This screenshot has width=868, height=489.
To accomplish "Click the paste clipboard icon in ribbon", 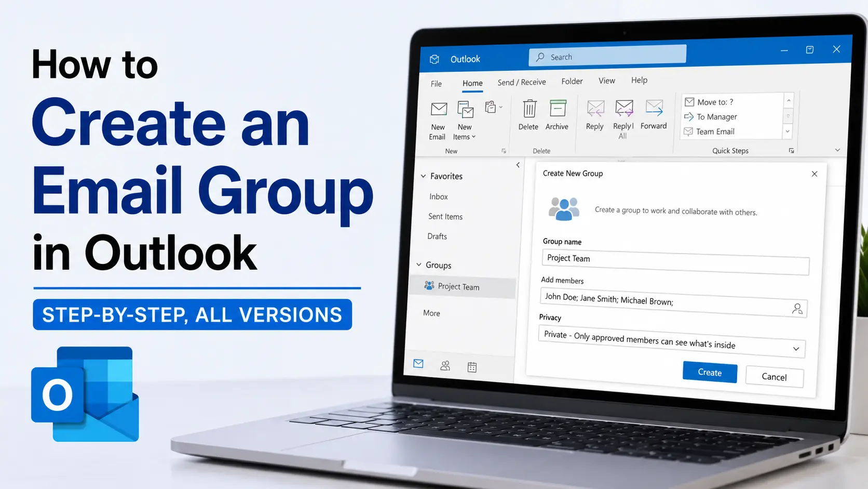I will (490, 107).
